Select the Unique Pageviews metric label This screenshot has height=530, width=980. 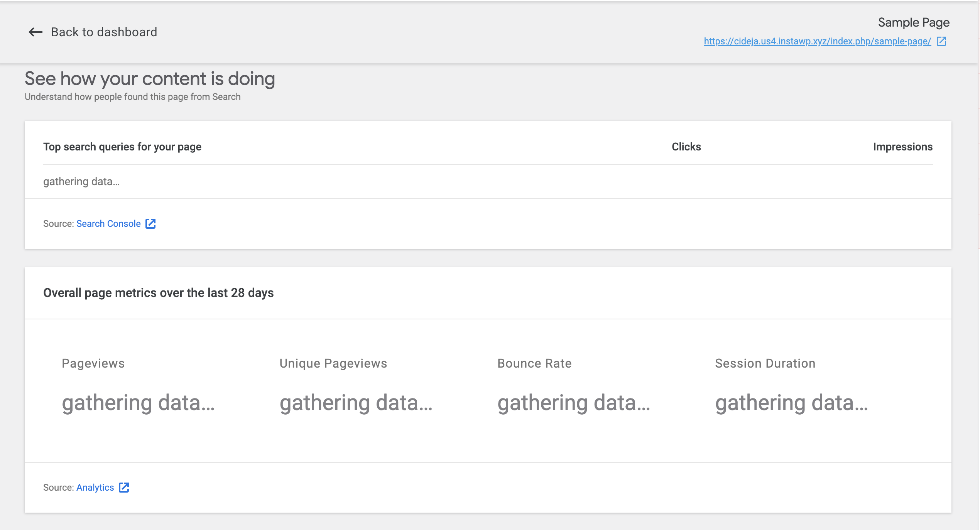pyautogui.click(x=333, y=363)
